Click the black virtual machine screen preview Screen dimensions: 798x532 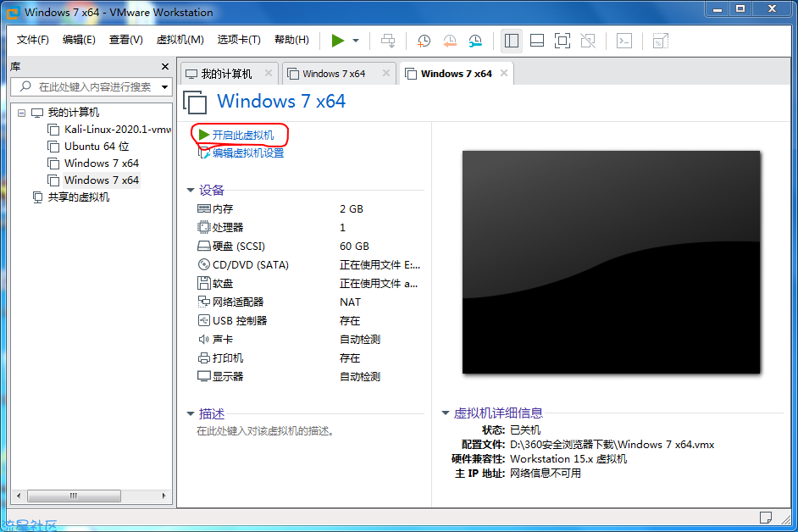pos(611,262)
